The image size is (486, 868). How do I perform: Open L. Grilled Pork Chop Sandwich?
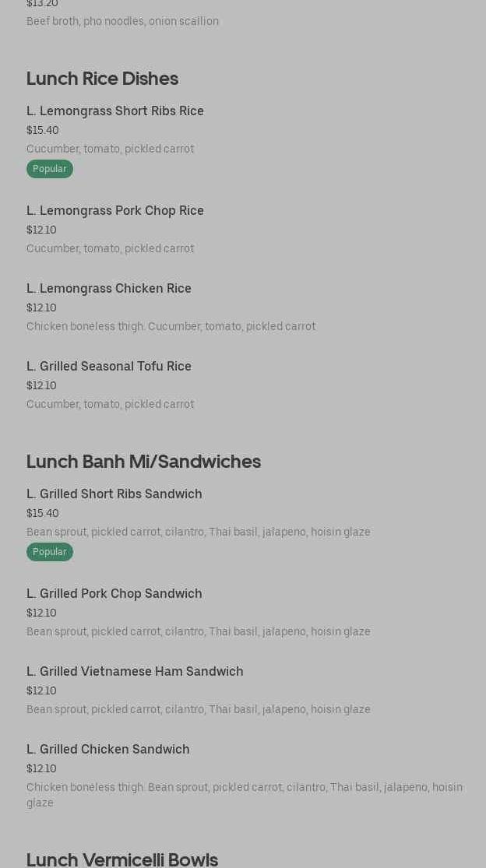coord(114,594)
